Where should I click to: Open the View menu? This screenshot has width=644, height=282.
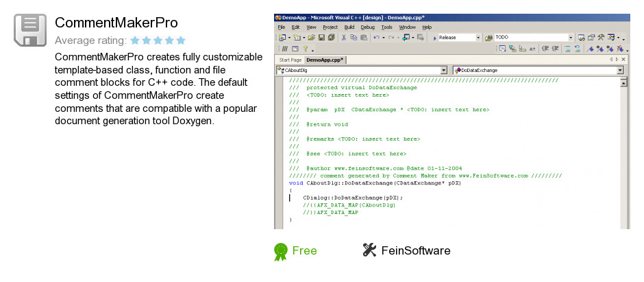(x=311, y=27)
